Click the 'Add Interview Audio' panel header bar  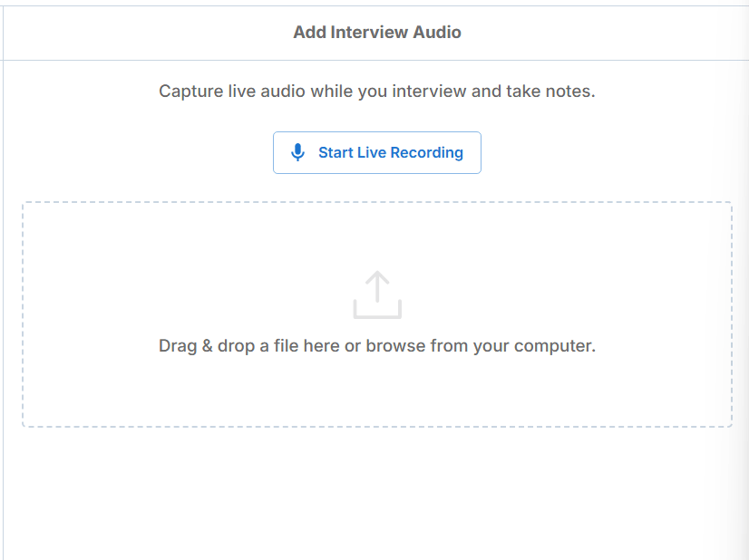coord(377,33)
